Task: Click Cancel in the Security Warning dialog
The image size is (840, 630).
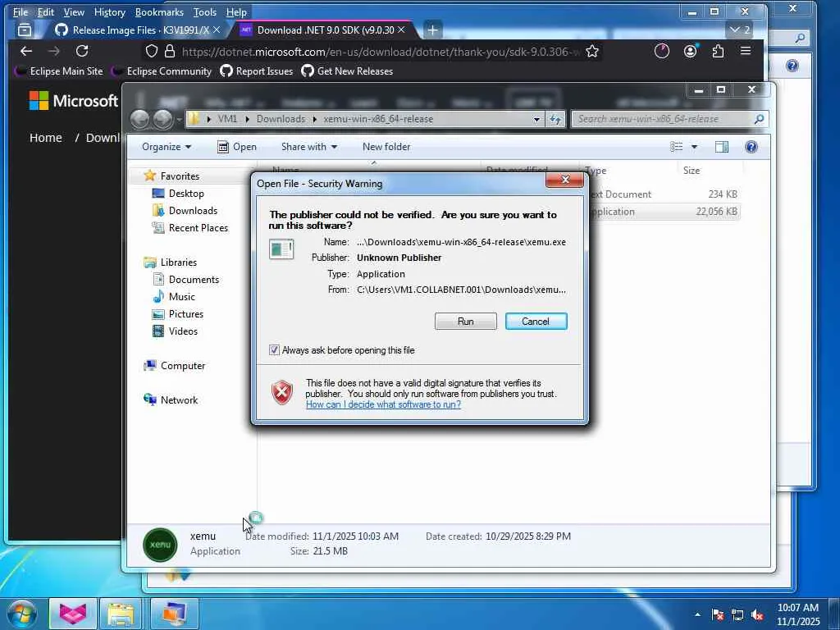Action: (536, 322)
